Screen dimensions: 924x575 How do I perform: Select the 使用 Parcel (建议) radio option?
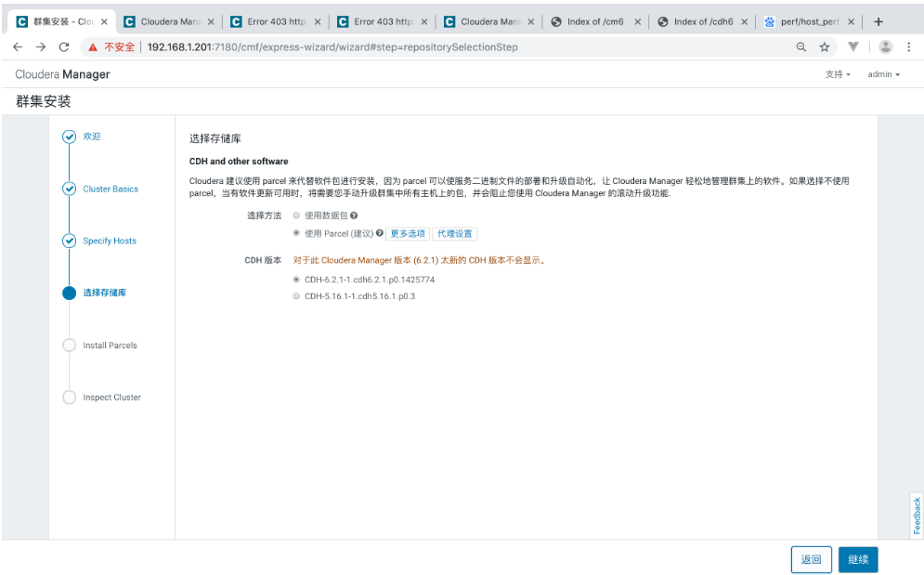coord(296,233)
